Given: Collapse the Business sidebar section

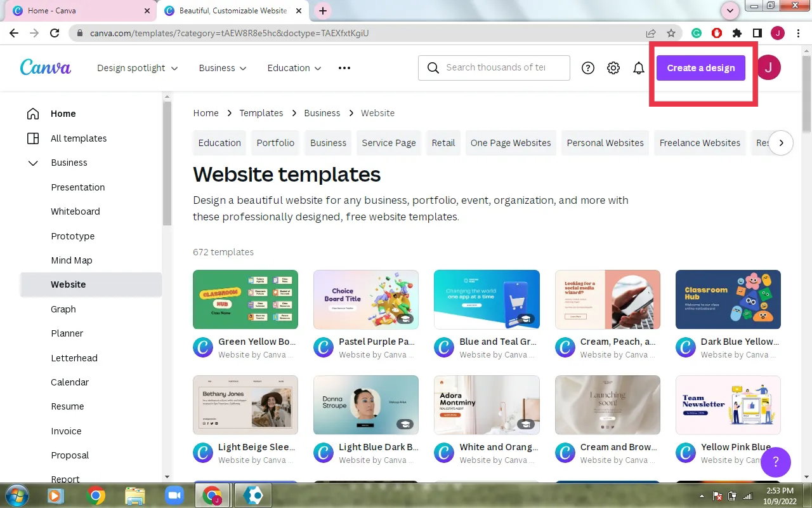Looking at the screenshot, I should click(x=33, y=163).
